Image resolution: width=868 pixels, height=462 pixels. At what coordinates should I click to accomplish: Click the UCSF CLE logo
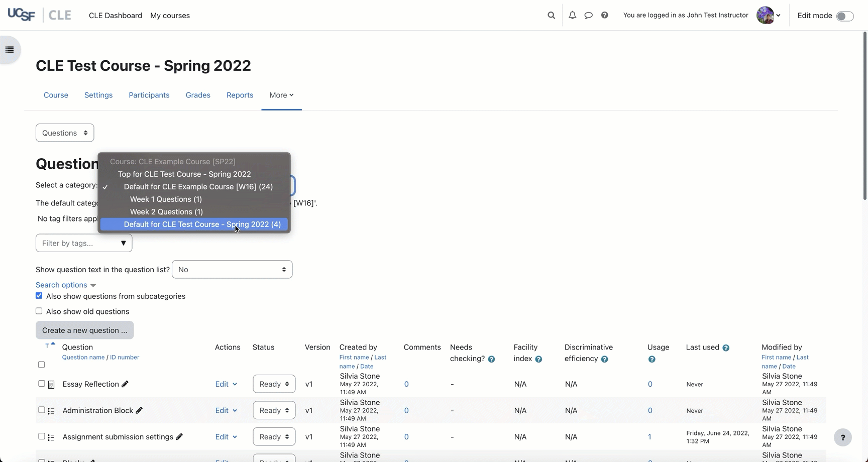coord(39,15)
